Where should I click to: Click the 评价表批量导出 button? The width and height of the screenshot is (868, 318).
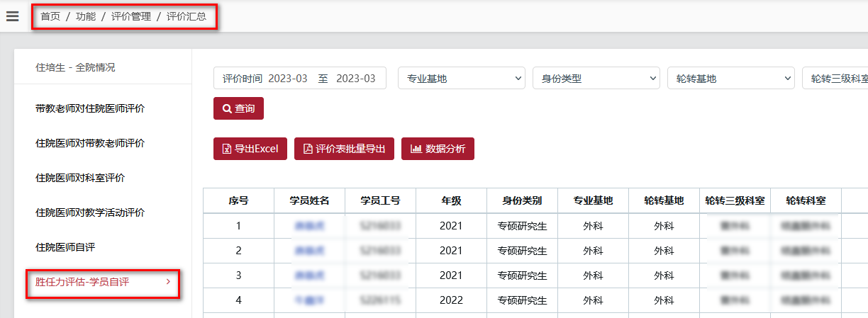[344, 149]
